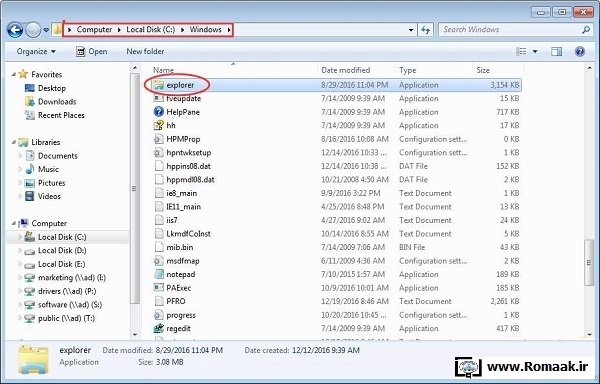600x384 pixels.
Task: Open drivers (\\ad) (P:) network drive
Action: pyautogui.click(x=60, y=291)
